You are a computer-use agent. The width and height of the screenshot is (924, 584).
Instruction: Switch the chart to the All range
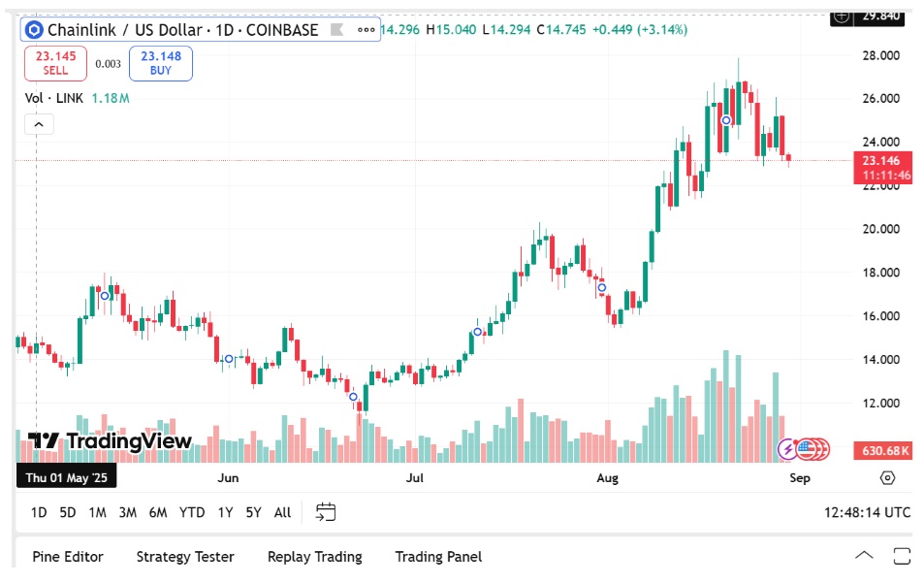(282, 511)
